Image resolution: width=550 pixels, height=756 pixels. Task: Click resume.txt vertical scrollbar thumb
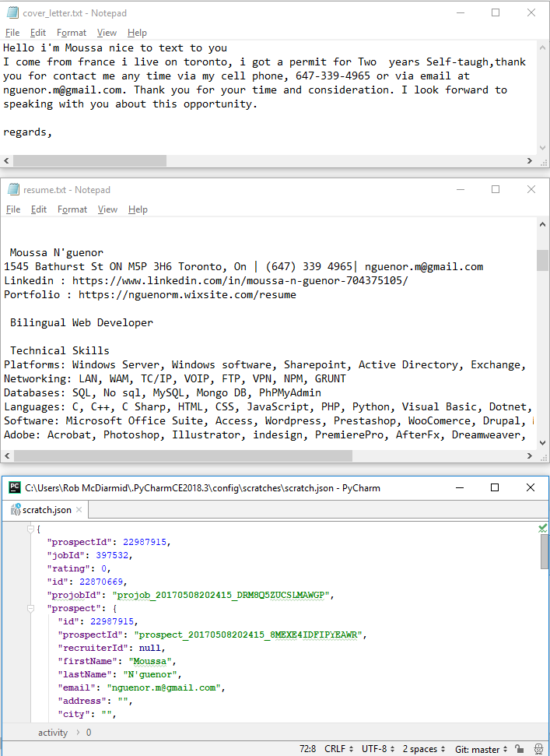pyautogui.click(x=542, y=260)
